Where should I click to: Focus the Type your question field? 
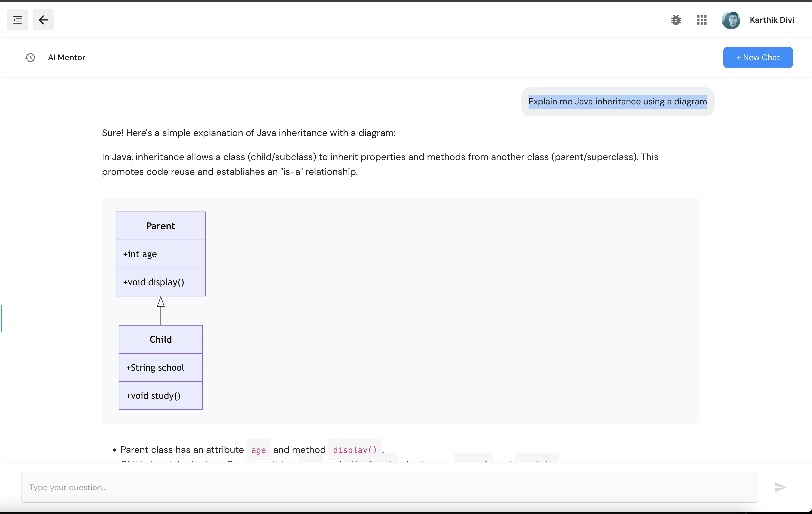click(x=389, y=487)
